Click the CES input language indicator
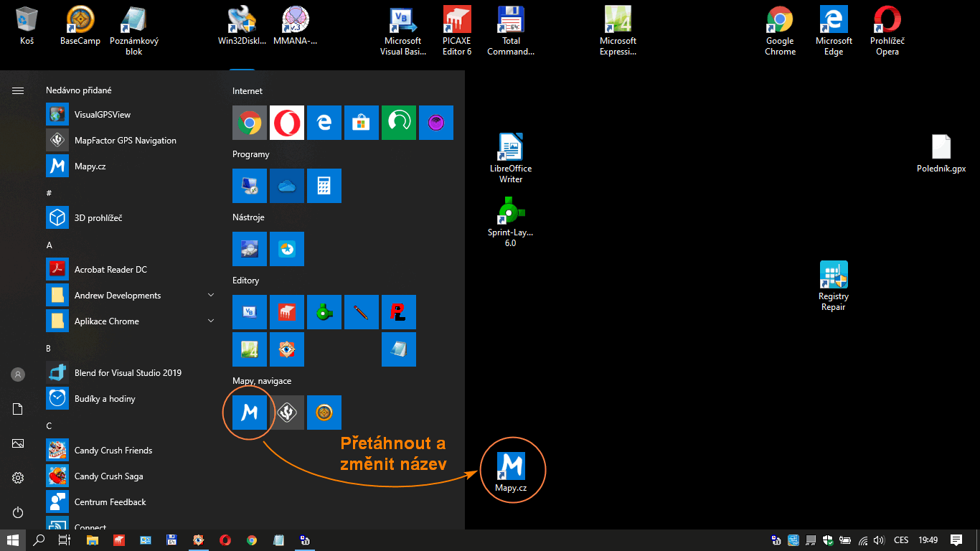The image size is (980, 551). click(x=901, y=540)
